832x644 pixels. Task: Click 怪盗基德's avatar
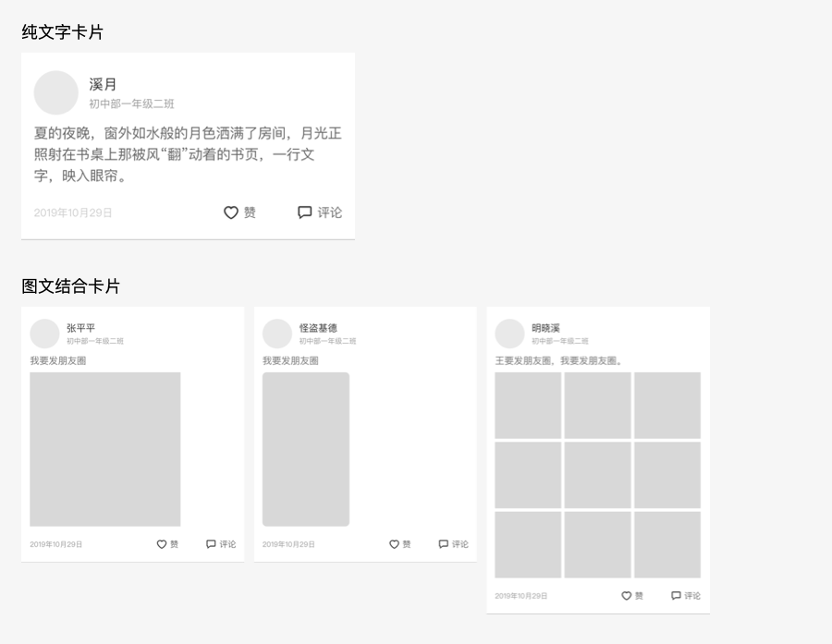click(277, 334)
